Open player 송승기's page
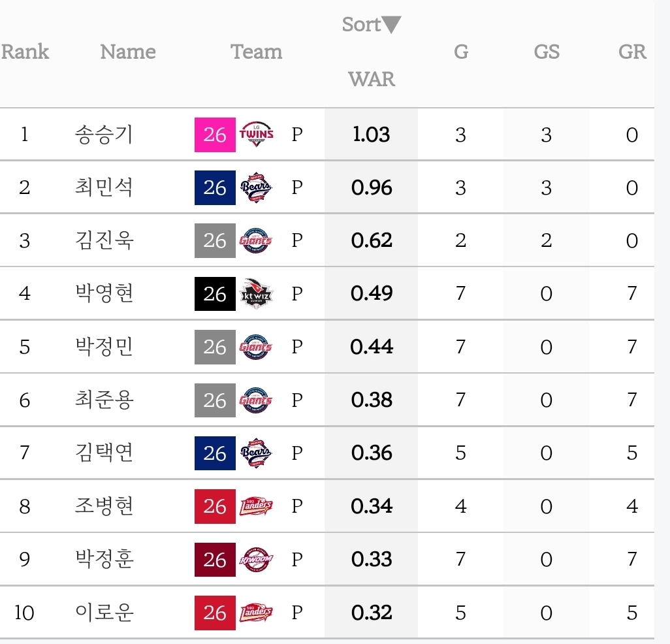670x644 pixels. (x=104, y=135)
